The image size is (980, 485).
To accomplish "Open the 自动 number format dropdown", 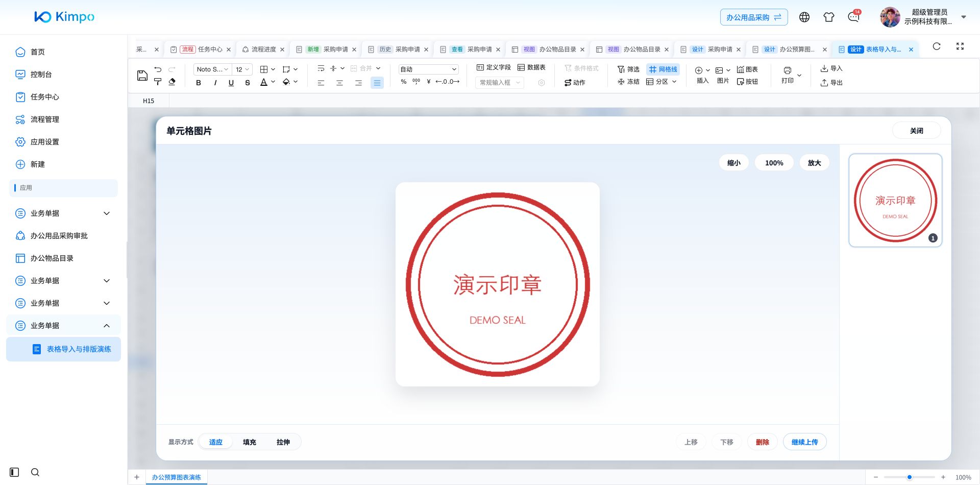I will coord(428,69).
